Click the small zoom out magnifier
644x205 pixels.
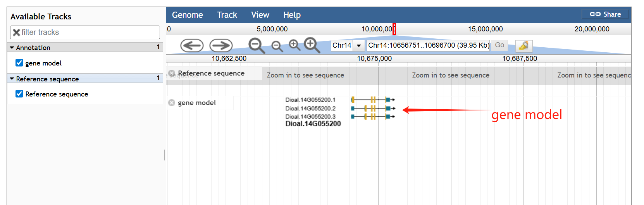(x=277, y=46)
